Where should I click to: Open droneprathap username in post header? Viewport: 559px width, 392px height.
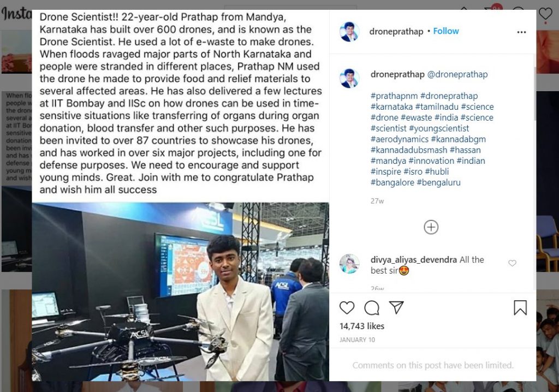coord(396,31)
